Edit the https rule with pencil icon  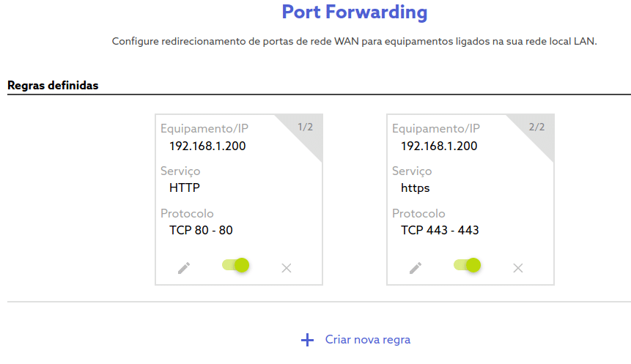coord(416,268)
